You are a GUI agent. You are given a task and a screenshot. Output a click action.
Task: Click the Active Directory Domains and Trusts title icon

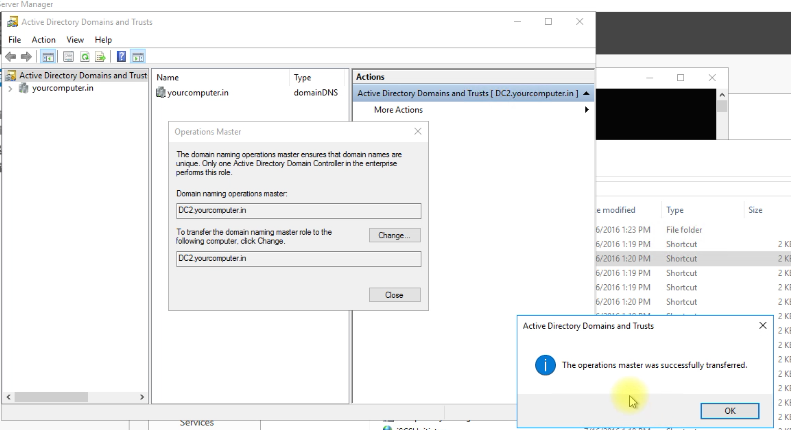coord(13,22)
